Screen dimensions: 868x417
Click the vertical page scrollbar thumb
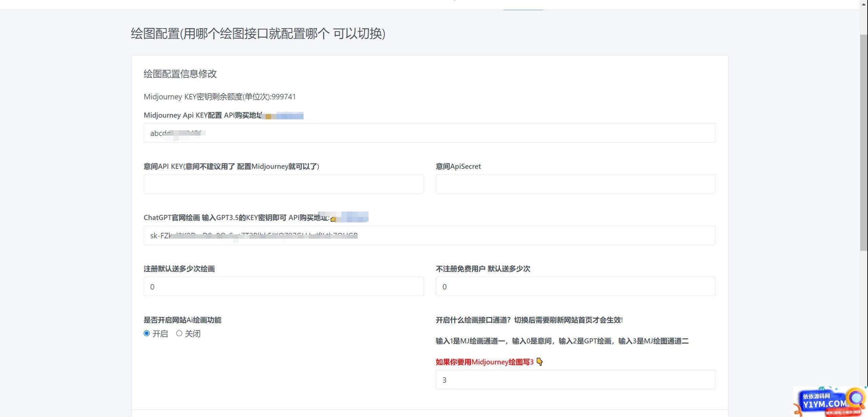point(864,143)
